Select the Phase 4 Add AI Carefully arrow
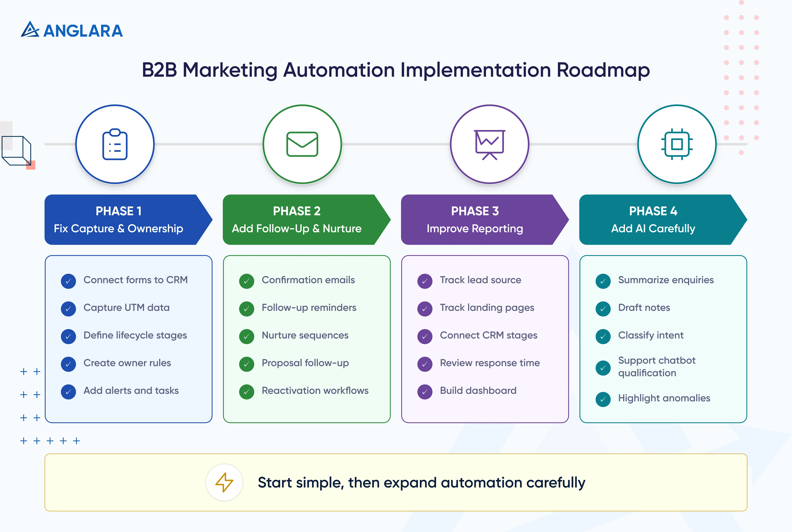792x532 pixels. (x=663, y=220)
